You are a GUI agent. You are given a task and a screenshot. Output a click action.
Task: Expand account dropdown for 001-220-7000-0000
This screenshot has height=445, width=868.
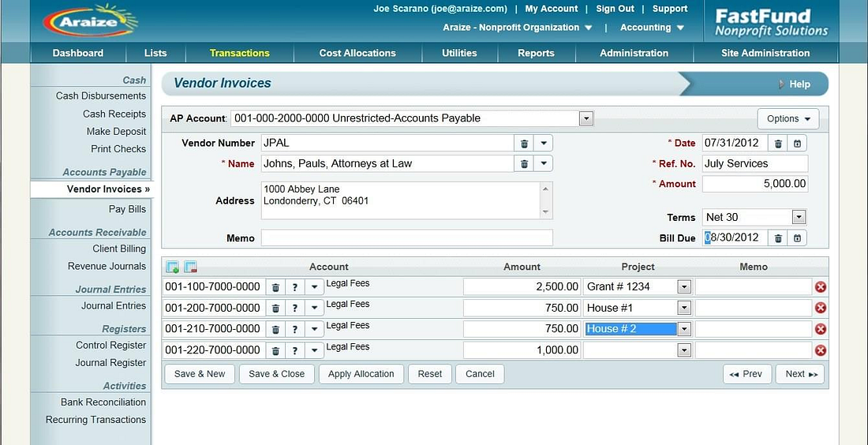(x=314, y=350)
